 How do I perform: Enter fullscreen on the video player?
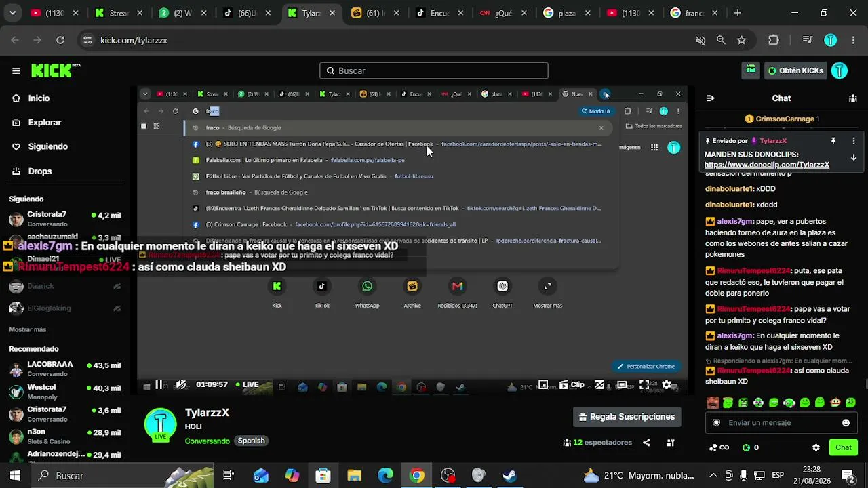point(644,385)
